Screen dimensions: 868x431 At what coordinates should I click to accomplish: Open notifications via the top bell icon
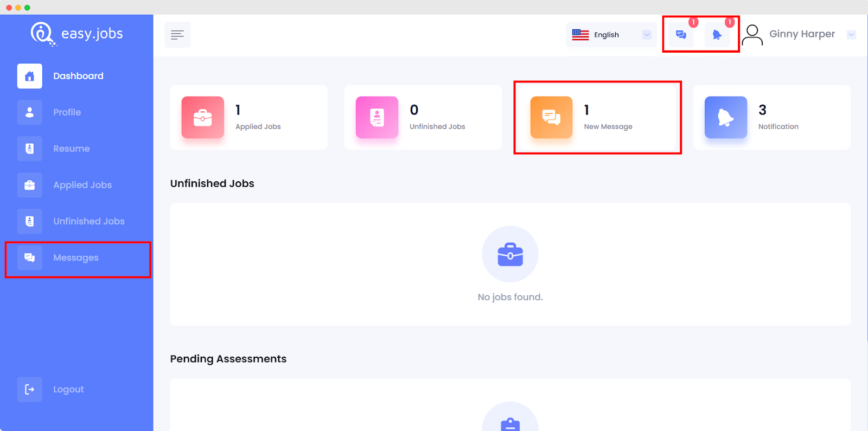click(717, 35)
